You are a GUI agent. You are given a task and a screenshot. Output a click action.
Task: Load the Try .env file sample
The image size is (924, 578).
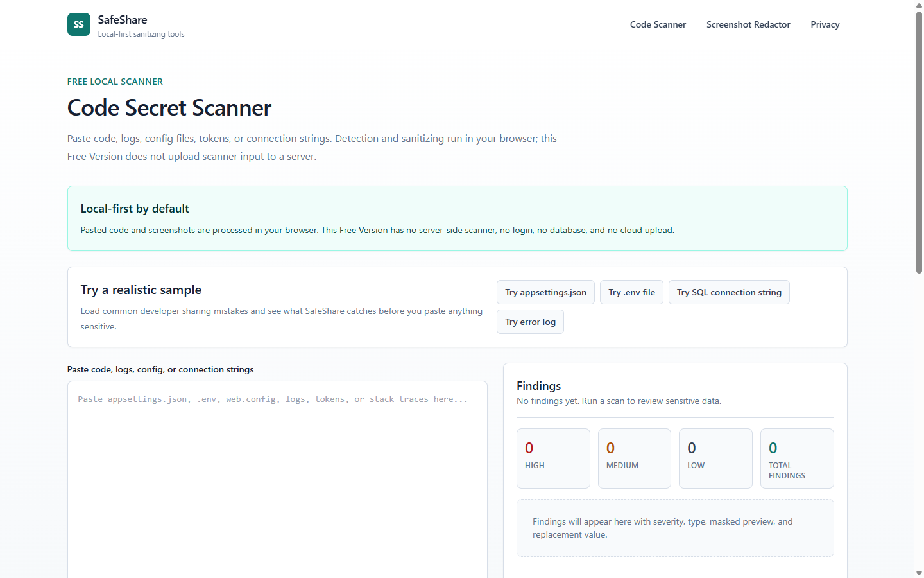[x=631, y=292]
